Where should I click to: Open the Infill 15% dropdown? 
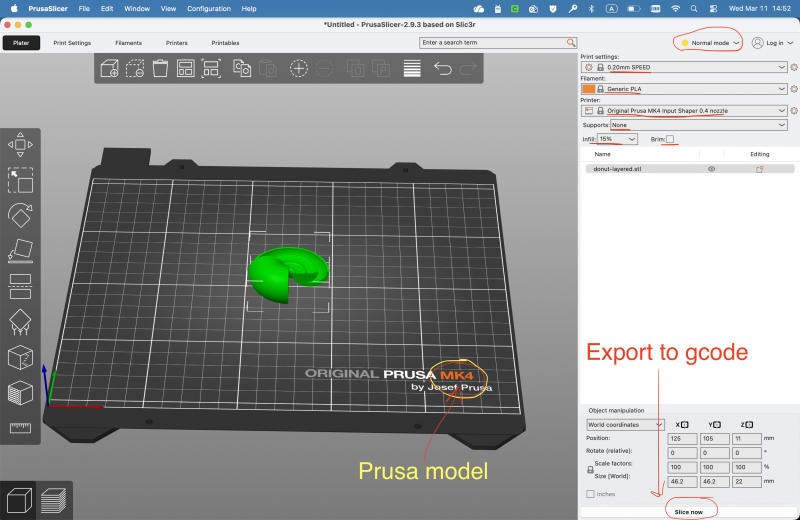click(x=617, y=139)
